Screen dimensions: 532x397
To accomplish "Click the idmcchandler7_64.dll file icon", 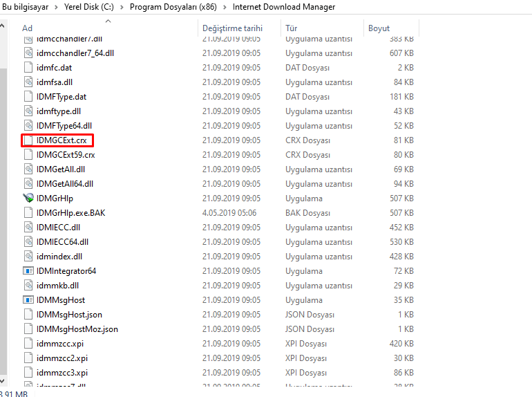I will (x=28, y=53).
